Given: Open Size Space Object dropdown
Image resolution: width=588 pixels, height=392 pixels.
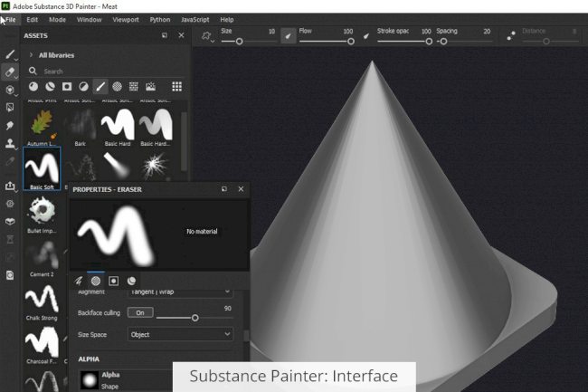Looking at the screenshot, I should pyautogui.click(x=180, y=334).
